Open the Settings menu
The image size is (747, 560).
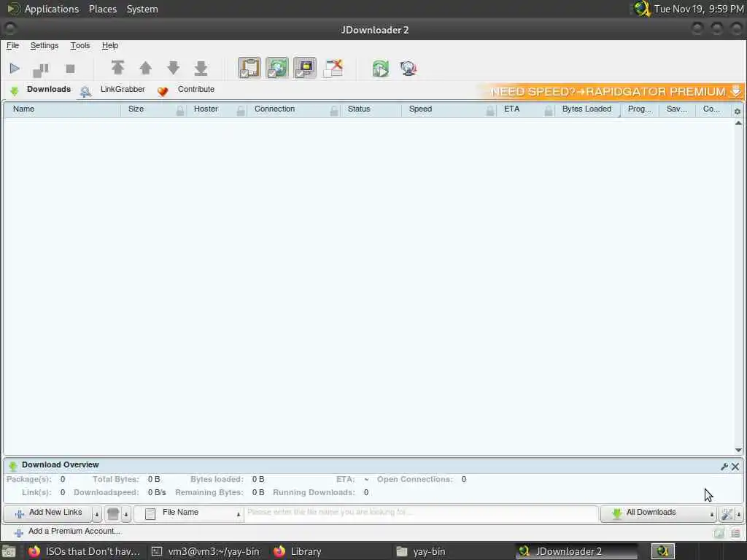click(x=44, y=46)
